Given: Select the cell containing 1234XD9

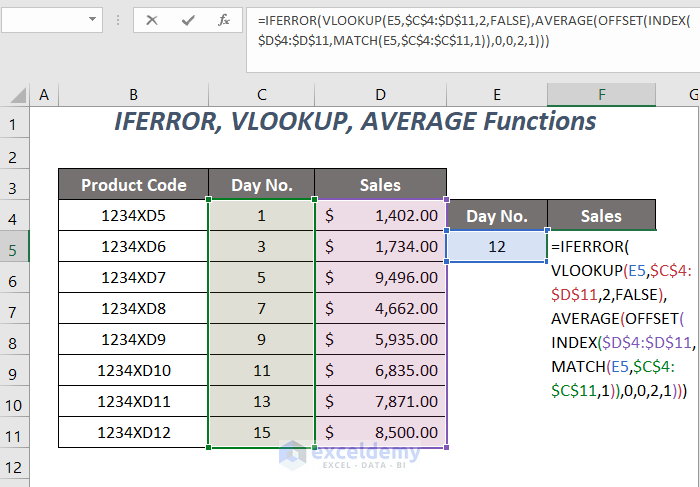Looking at the screenshot, I should (x=133, y=340).
